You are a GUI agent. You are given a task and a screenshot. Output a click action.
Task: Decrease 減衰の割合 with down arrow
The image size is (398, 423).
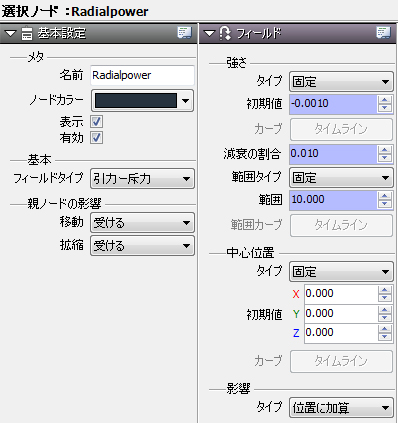pos(385,158)
